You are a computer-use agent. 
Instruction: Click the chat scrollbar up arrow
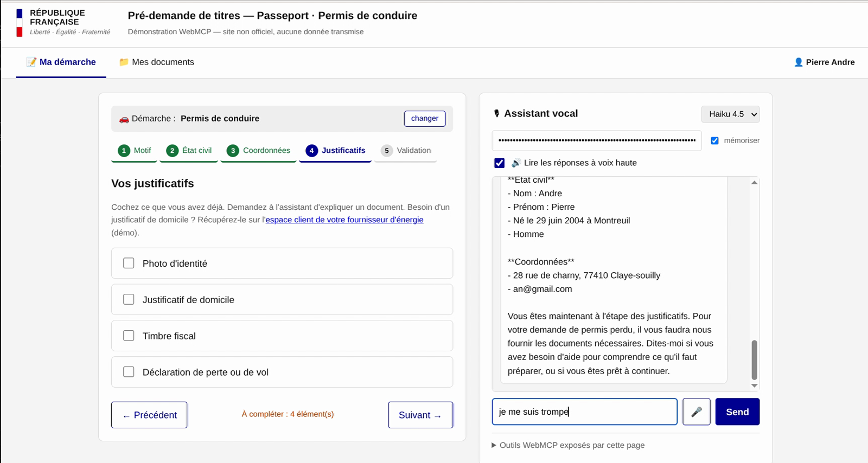point(754,183)
